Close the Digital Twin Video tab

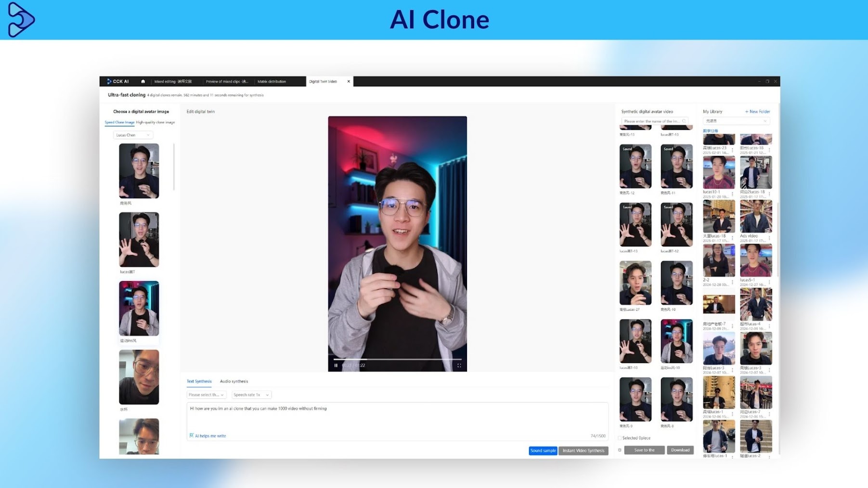(x=349, y=81)
